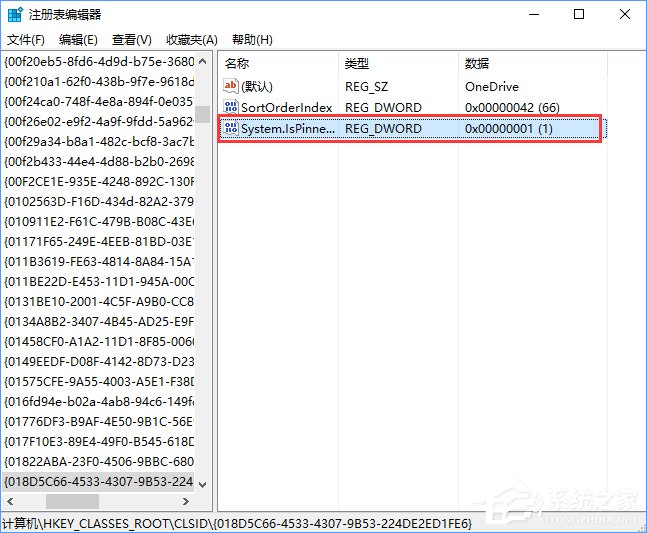Select tree key {011B3619-FE63-4814-8A84-15A
The height and width of the screenshot is (533, 647).
point(99,262)
